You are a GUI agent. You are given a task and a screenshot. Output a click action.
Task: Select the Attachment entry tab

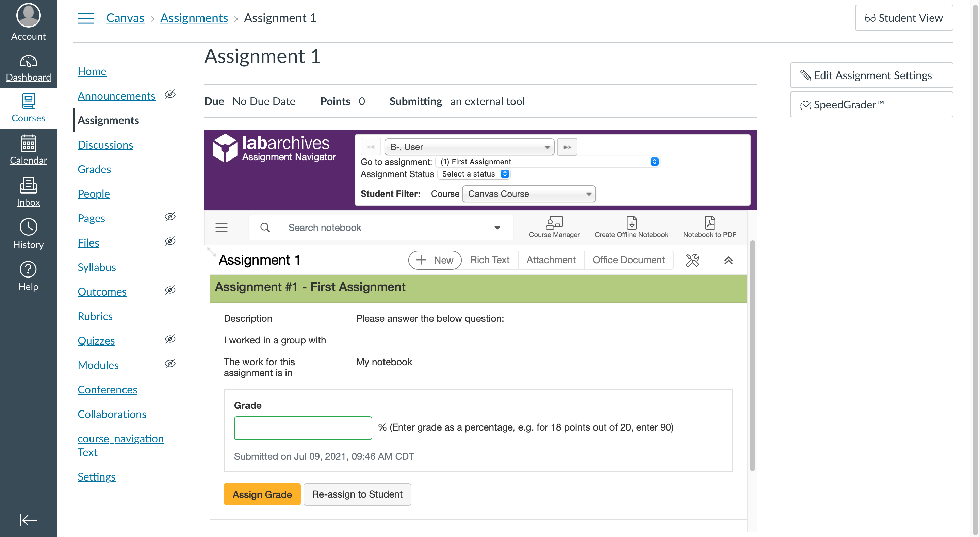point(551,260)
